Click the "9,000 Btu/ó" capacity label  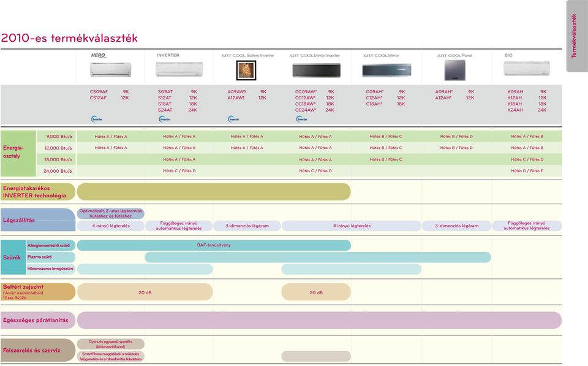pyautogui.click(x=59, y=137)
